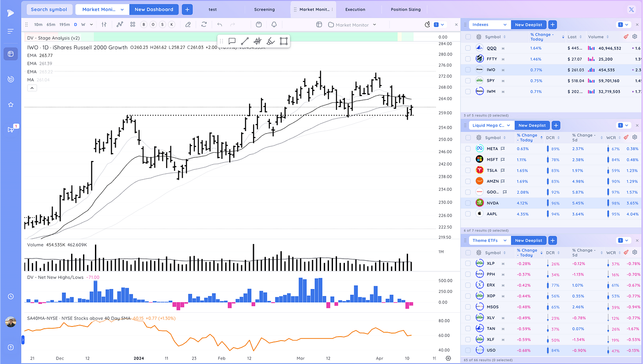The height and width of the screenshot is (364, 643).
Task: Select the rectangle shape drawing tool
Action: click(284, 41)
